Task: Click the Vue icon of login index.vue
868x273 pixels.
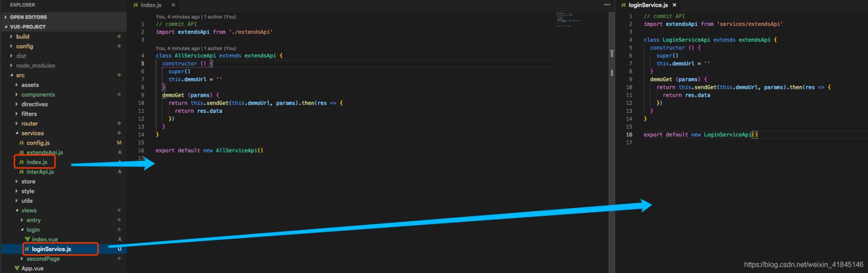Action: [27, 239]
